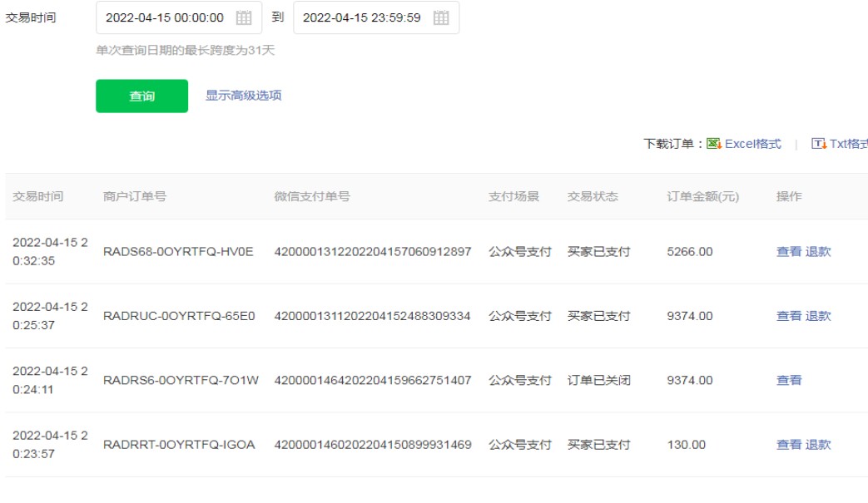Click start time input 2022-04-15 00:00:00
Image resolution: width=868 pixels, height=503 pixels.
[165, 17]
